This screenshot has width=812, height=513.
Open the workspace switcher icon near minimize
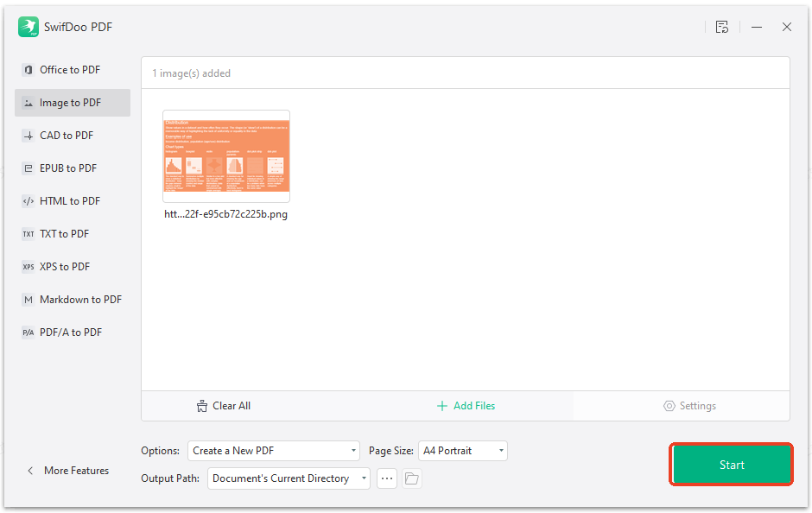tap(722, 27)
